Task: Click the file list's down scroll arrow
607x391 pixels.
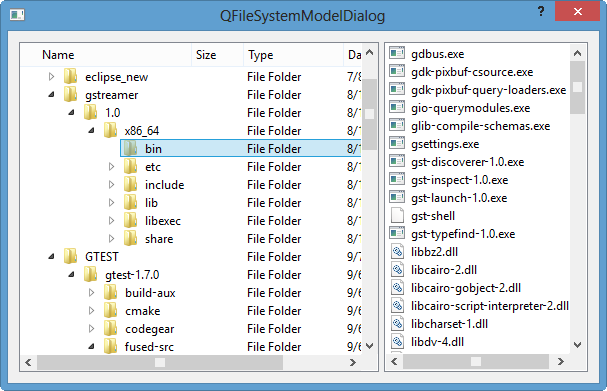Action: pos(577,344)
